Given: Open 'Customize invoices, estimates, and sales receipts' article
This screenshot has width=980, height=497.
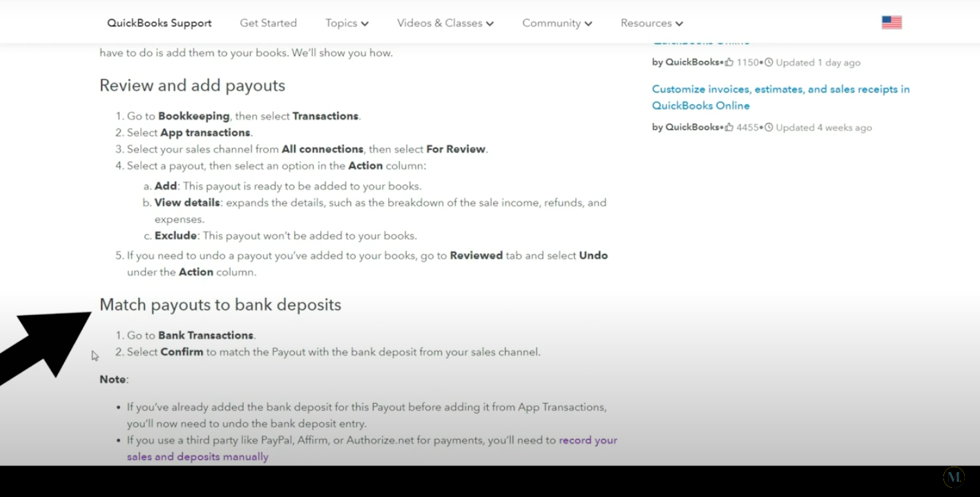Looking at the screenshot, I should (x=780, y=97).
